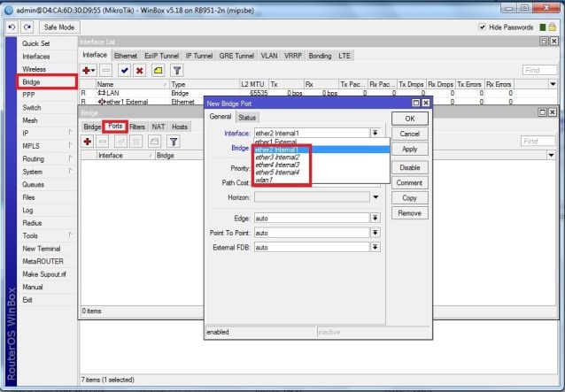Open the Point To Point dropdown arrow

click(x=375, y=233)
